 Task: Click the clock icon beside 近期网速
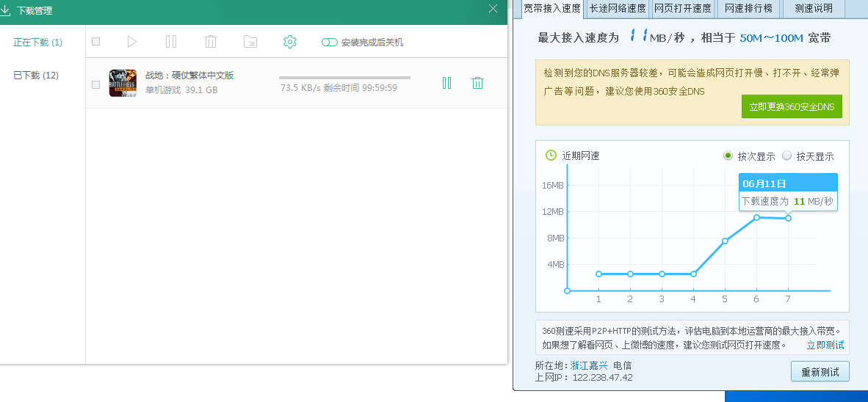(551, 156)
